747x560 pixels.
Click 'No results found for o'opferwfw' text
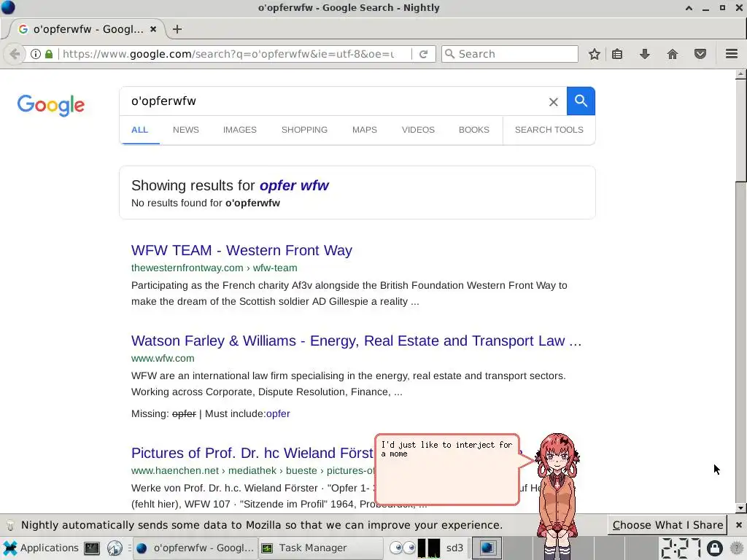pos(205,203)
